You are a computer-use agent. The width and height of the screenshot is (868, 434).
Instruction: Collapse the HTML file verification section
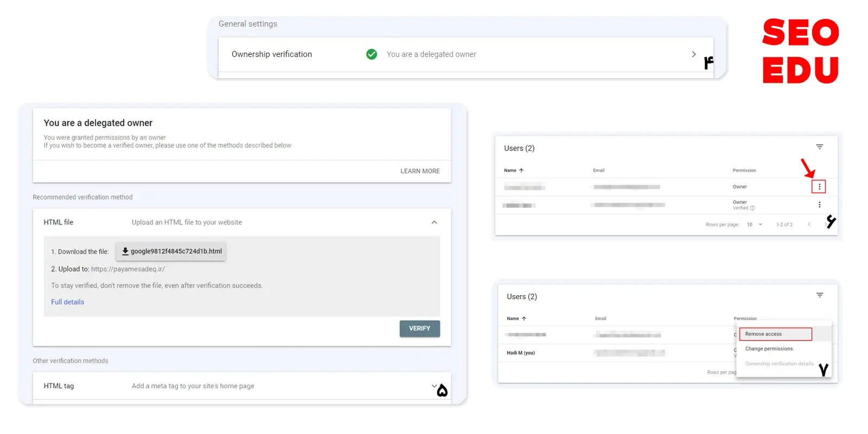coord(434,222)
